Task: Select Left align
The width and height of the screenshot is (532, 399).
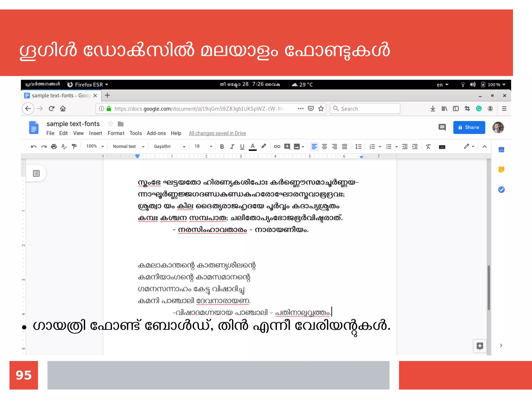Action: pyautogui.click(x=314, y=147)
